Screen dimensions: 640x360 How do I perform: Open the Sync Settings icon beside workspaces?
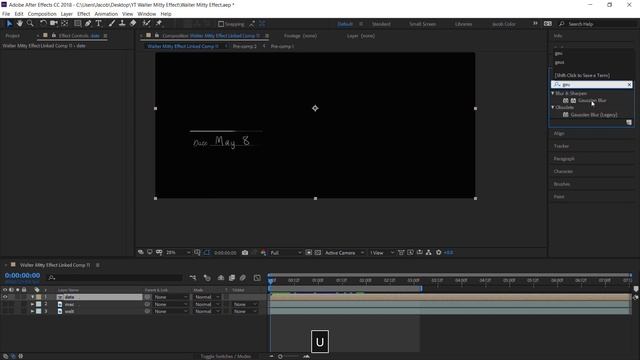tap(548, 24)
